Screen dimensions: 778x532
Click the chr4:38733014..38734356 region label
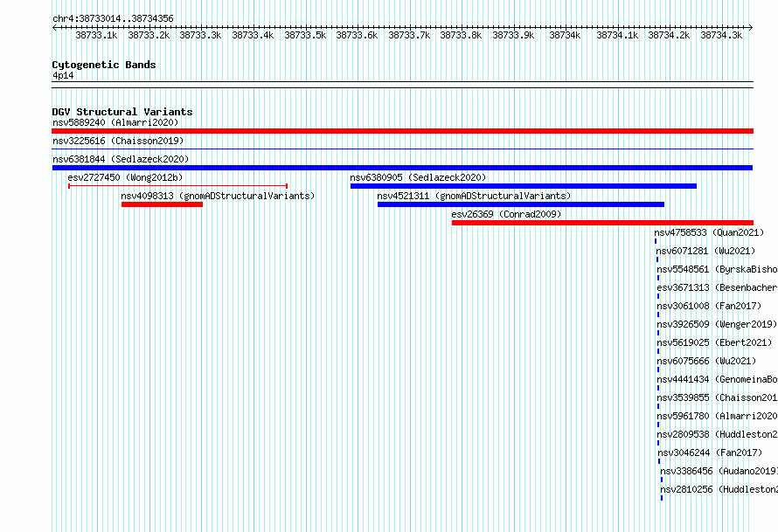click(113, 19)
